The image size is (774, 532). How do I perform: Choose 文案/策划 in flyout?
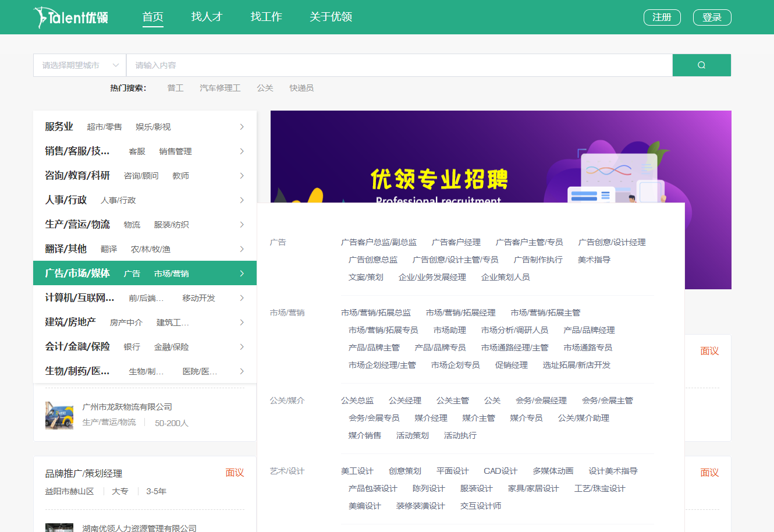366,277
